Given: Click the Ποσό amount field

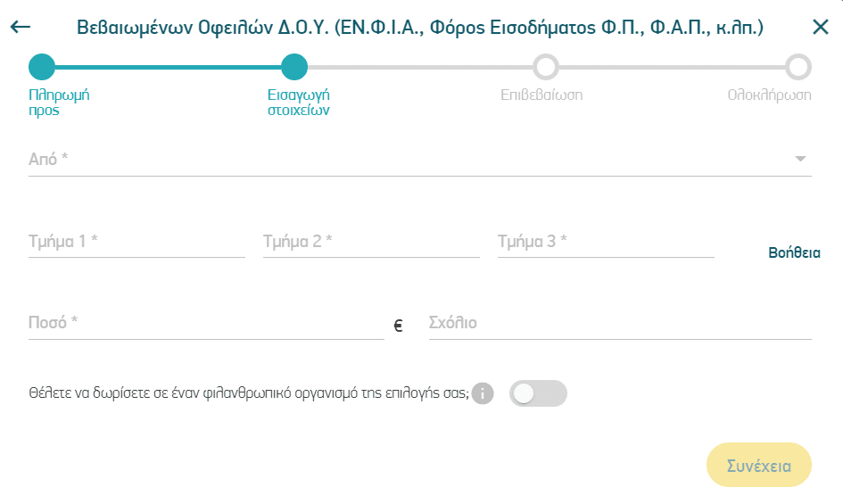Looking at the screenshot, I should click(x=206, y=323).
